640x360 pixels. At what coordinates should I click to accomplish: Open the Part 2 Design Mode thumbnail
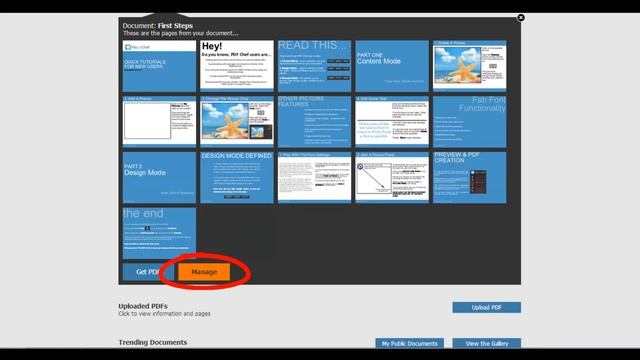[159, 178]
